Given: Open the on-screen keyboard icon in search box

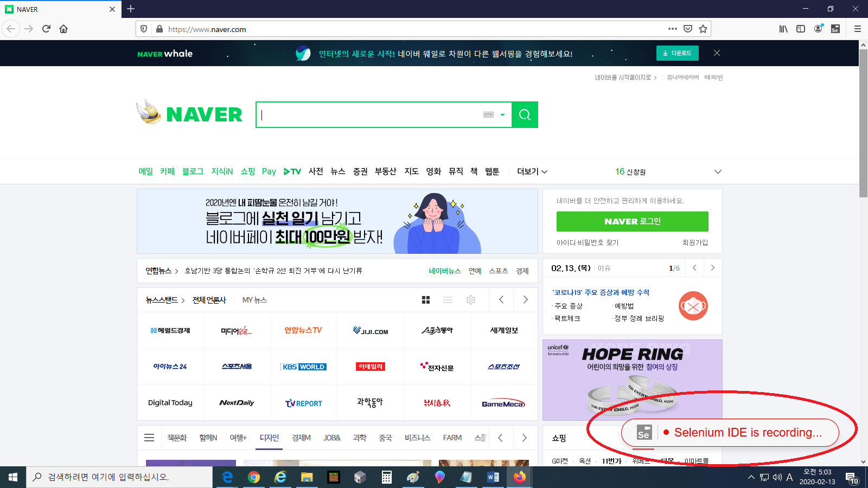Looking at the screenshot, I should click(x=488, y=114).
